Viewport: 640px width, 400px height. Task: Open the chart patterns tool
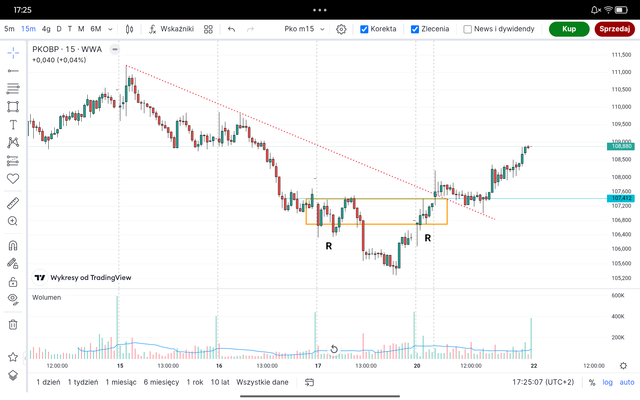point(13,142)
